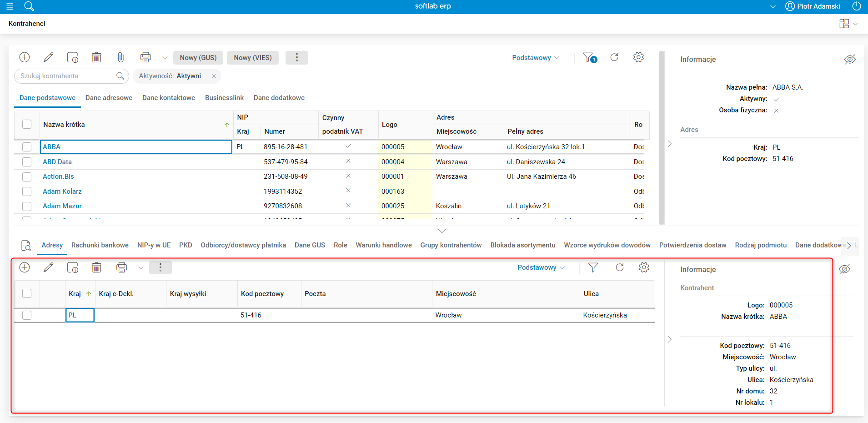Open the Adam Kolarz contractor link

pos(62,191)
